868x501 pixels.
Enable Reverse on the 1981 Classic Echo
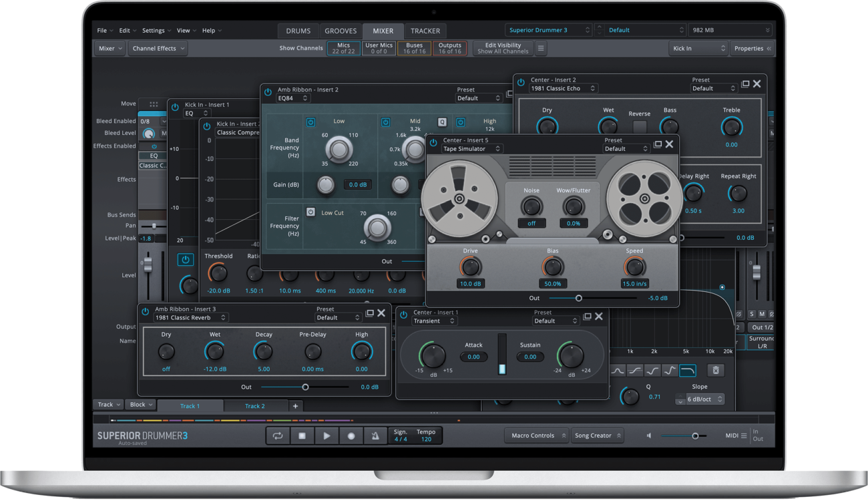[x=640, y=126]
